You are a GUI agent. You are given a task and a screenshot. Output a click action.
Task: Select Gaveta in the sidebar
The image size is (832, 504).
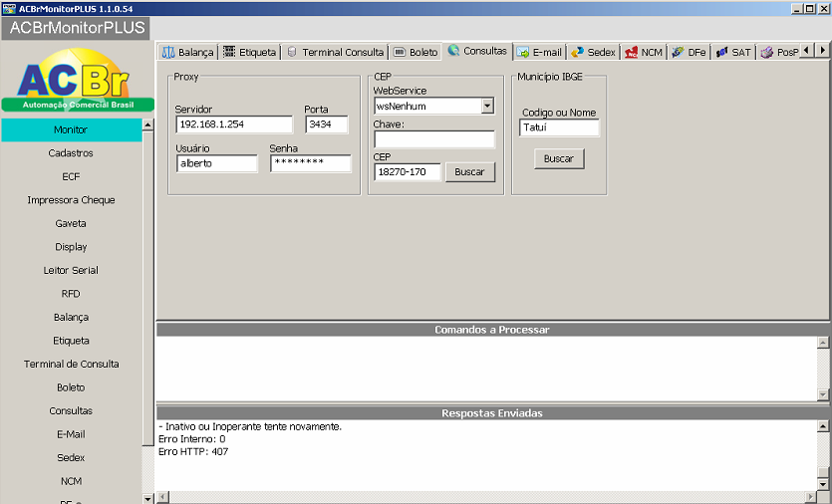[x=71, y=223]
